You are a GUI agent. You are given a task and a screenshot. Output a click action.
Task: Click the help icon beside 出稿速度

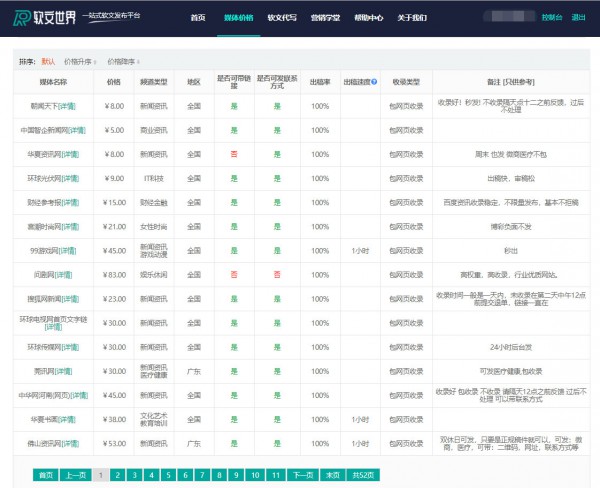coord(374,81)
